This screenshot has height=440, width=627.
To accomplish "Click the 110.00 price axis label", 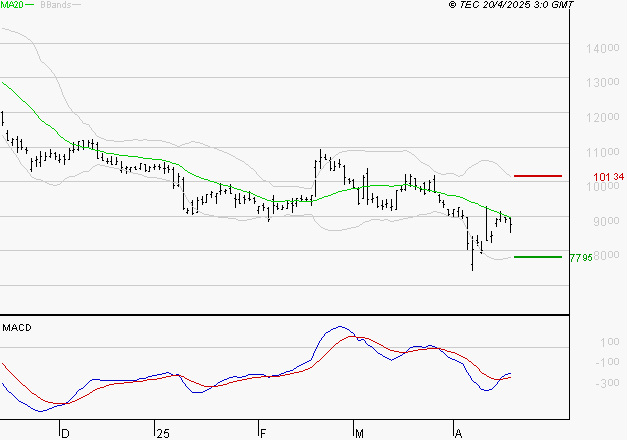I will pos(603,152).
